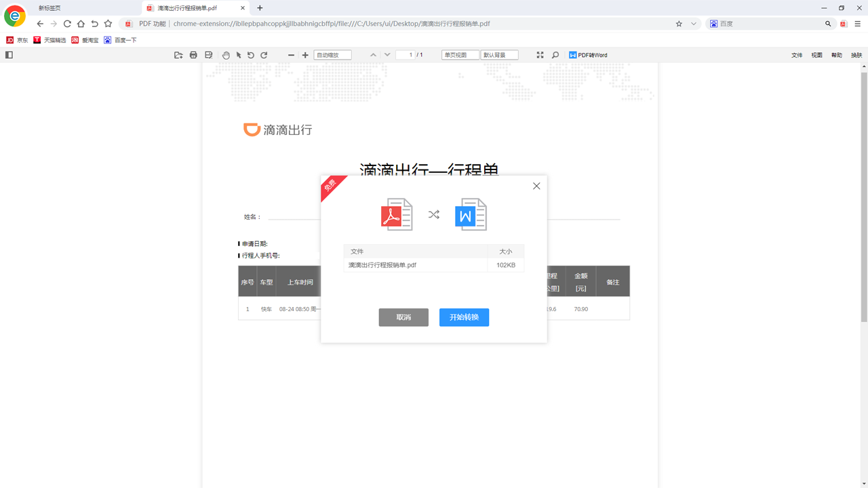Screen dimensions: 868x488
Task: Expand the 单页视图 view mode dropdown
Action: [460, 55]
